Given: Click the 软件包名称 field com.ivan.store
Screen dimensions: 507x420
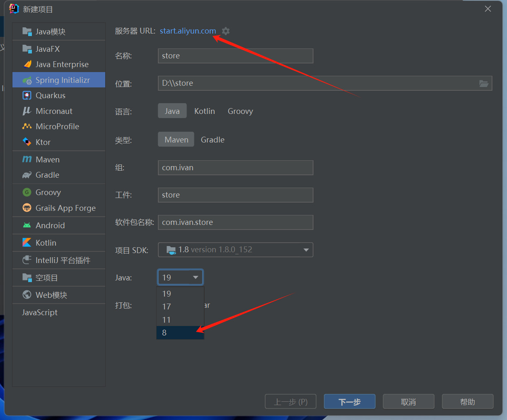Looking at the screenshot, I should [x=235, y=222].
